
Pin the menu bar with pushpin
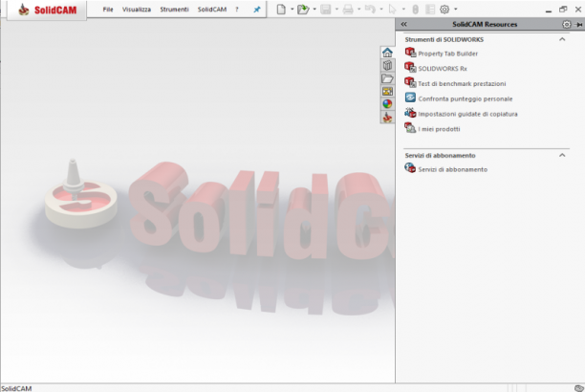click(x=257, y=10)
